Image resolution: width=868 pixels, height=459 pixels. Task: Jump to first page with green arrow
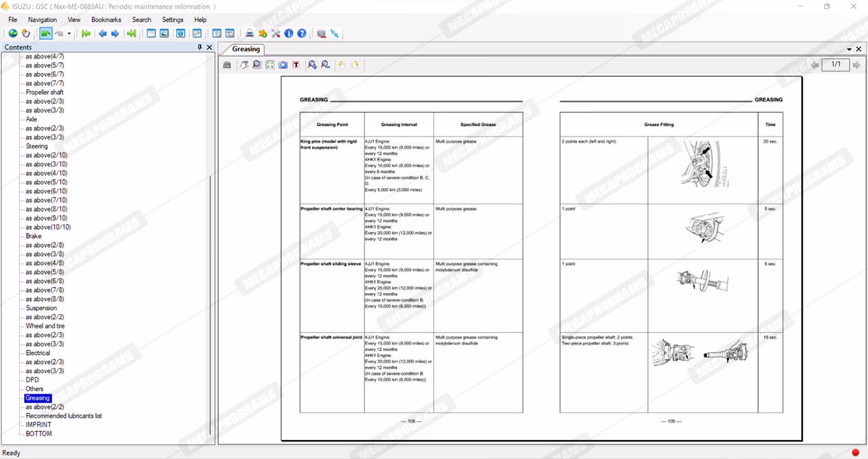(x=86, y=34)
